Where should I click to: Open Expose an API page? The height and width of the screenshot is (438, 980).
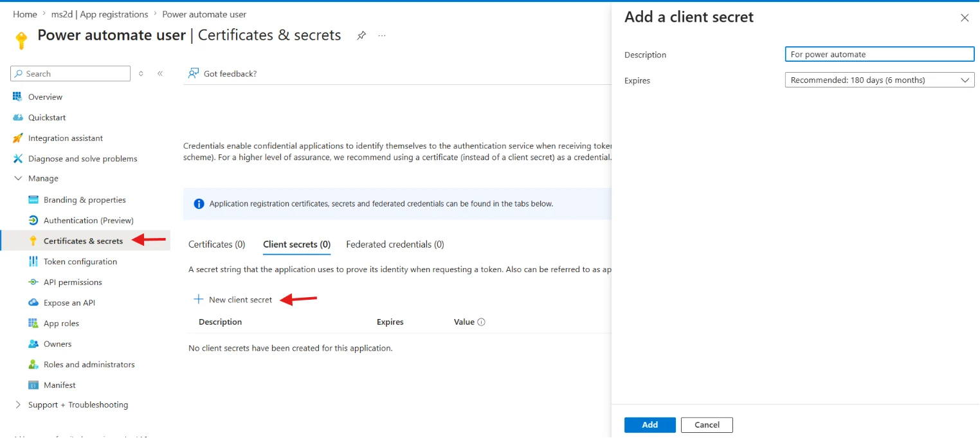pyautogui.click(x=69, y=303)
